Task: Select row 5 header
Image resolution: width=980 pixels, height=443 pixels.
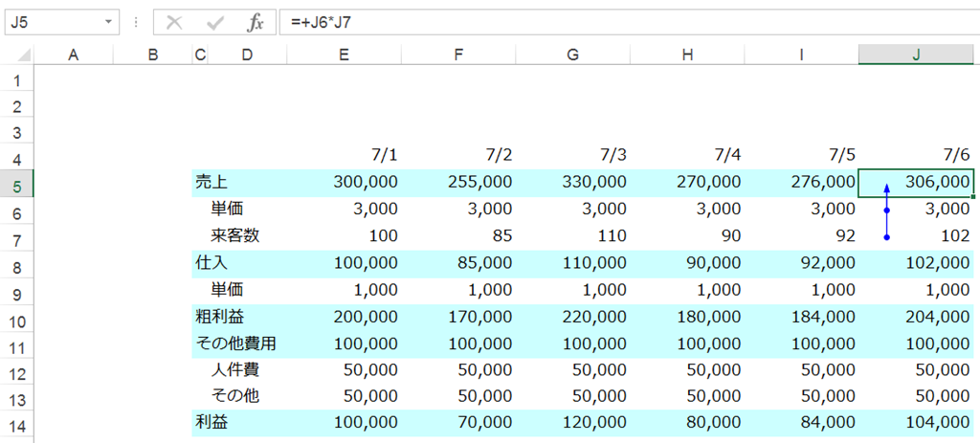Action: click(17, 184)
